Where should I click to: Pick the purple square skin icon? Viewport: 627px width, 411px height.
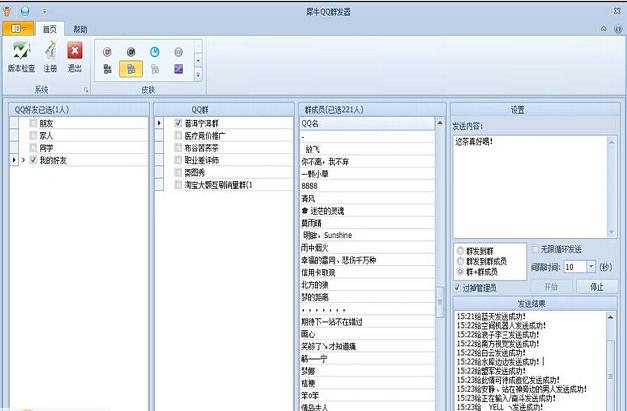178,69
